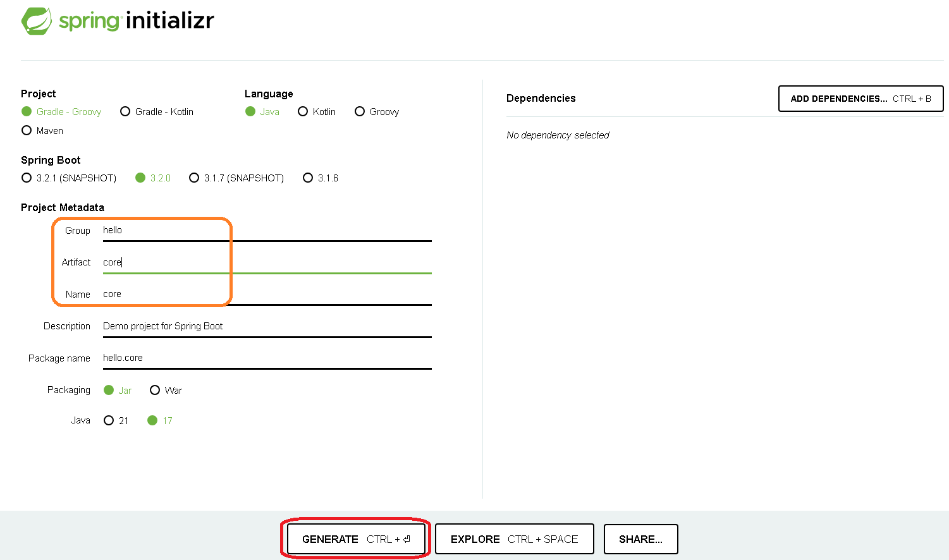This screenshot has width=949, height=560.
Task: Click the Description label
Action: 67,326
